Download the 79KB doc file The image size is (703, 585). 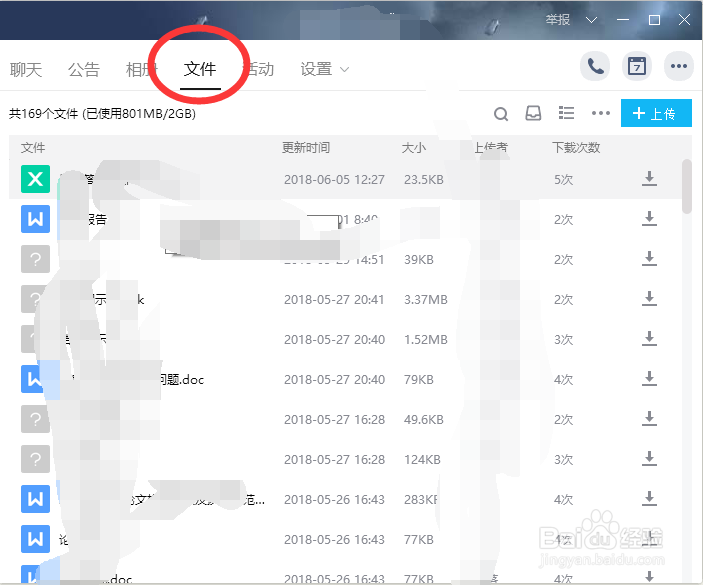pos(649,378)
